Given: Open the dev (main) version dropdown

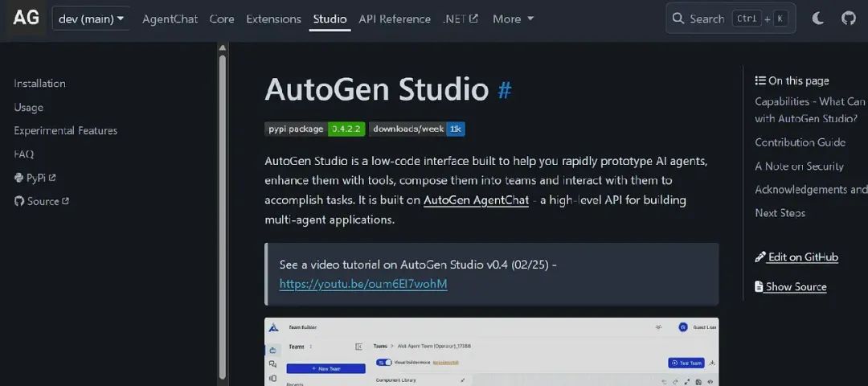Looking at the screenshot, I should click(91, 18).
